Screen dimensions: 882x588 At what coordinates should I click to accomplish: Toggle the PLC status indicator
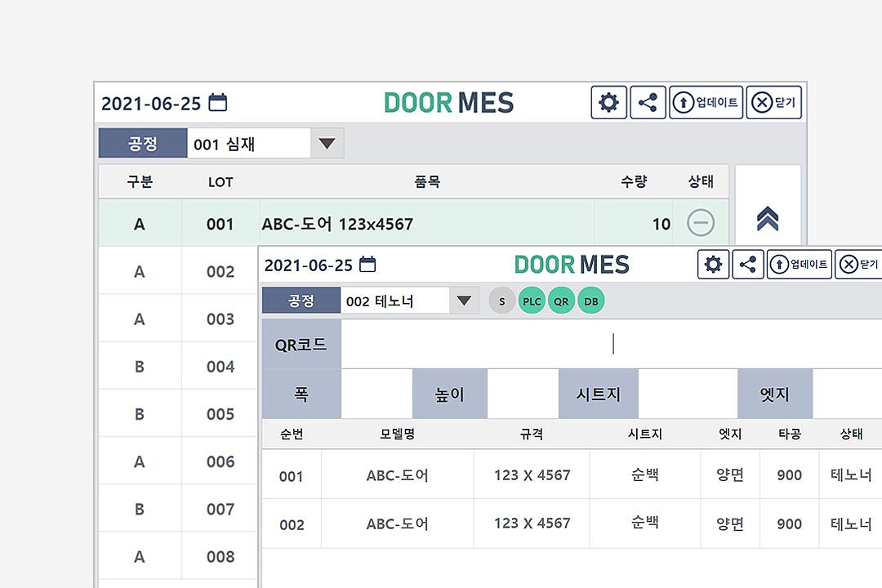(532, 301)
